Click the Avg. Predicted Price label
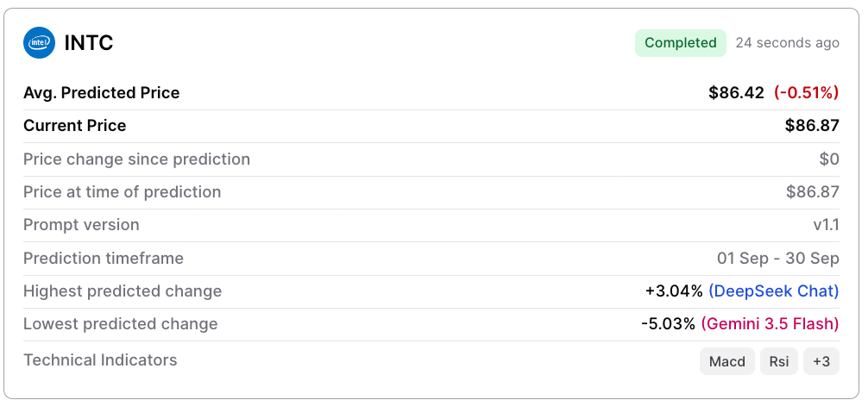This screenshot has height=400, width=868. point(101,93)
